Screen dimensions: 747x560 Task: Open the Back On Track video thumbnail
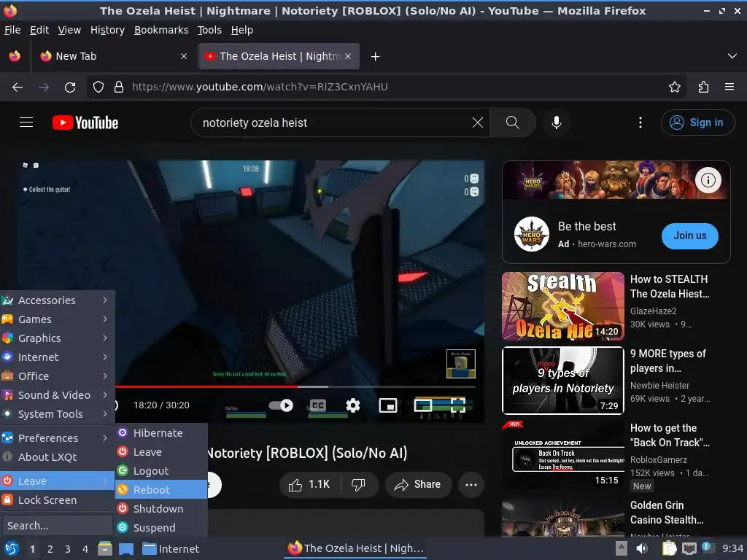coord(563,454)
